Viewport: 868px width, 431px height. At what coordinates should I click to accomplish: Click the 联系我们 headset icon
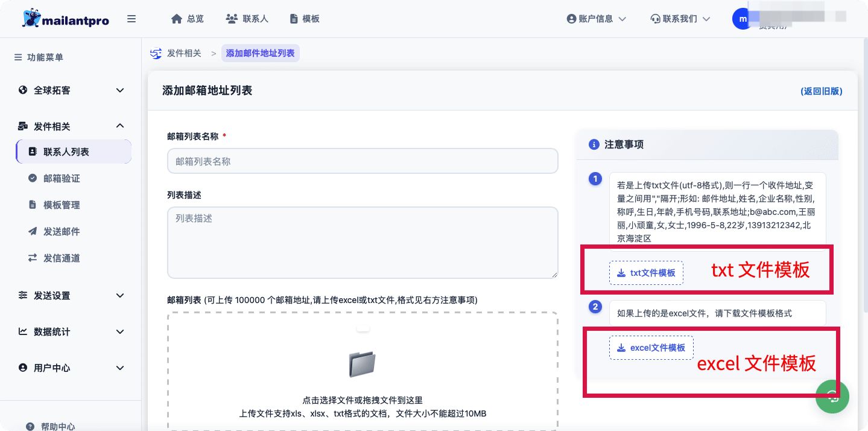[x=655, y=19]
